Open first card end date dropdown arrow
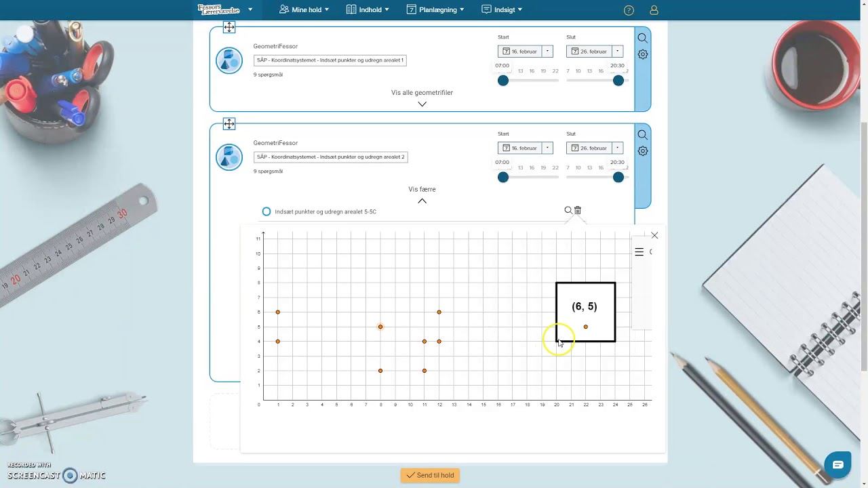The height and width of the screenshot is (488, 868). [x=617, y=52]
